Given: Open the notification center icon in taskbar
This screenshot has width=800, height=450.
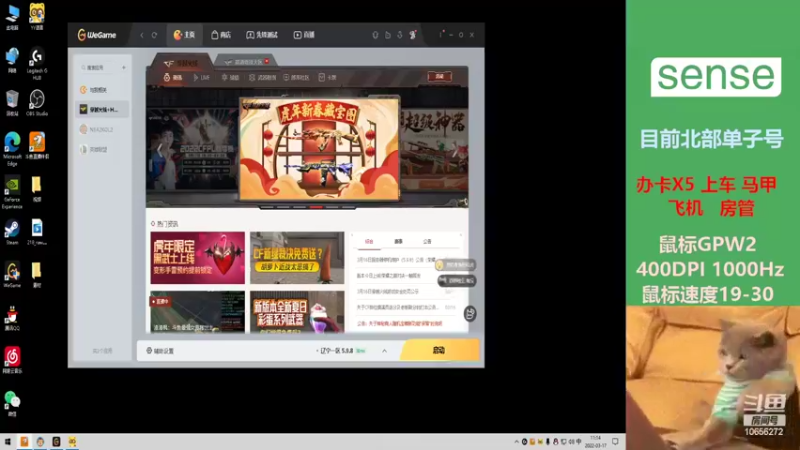Looking at the screenshot, I should (x=615, y=442).
